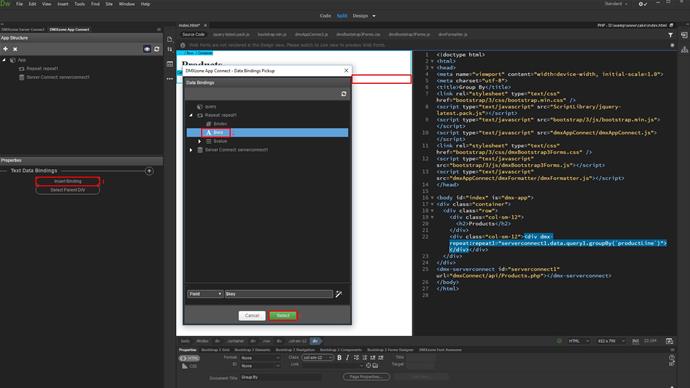This screenshot has width=690, height=388.
Task: Expand Server Connect serverconnect1 in dialog
Action: (191, 150)
